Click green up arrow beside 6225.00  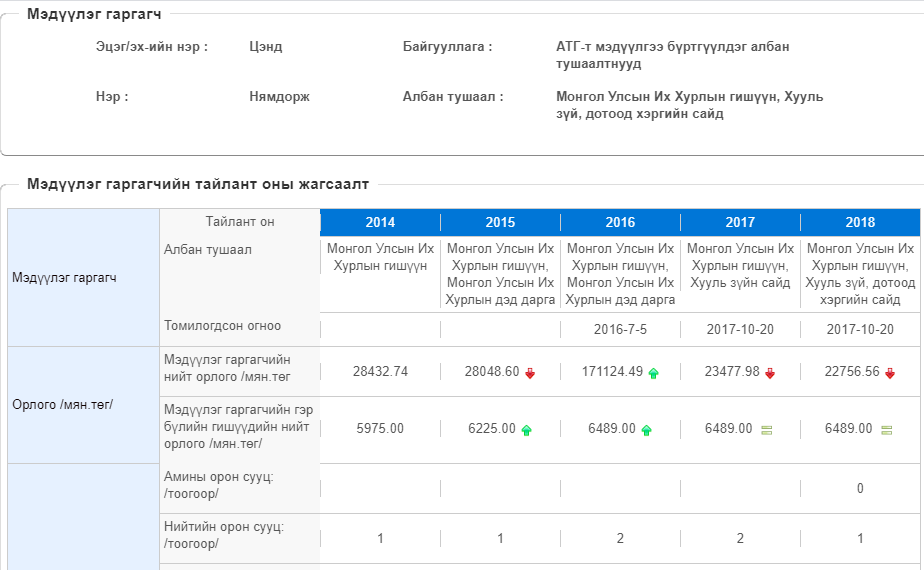[526, 430]
